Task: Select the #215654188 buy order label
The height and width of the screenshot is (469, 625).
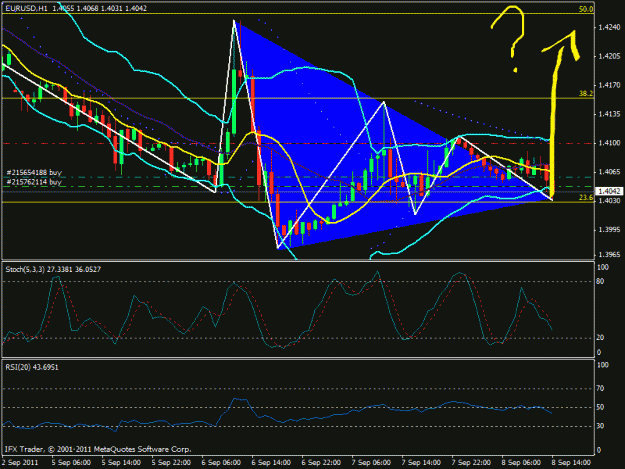Action: (x=34, y=173)
